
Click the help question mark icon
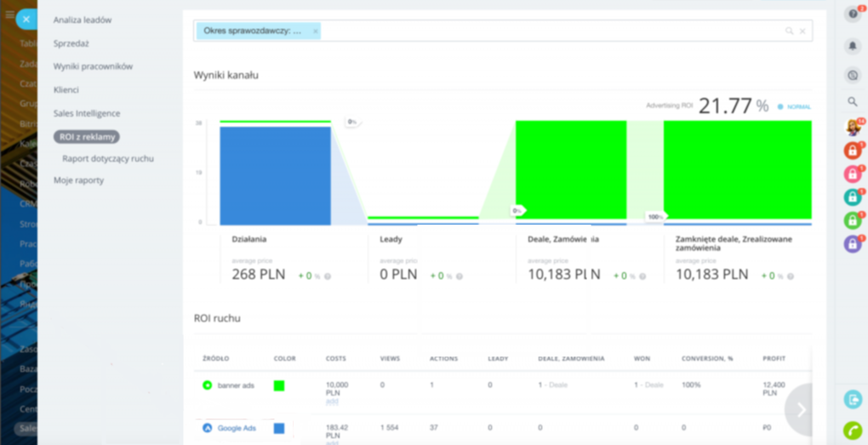852,14
